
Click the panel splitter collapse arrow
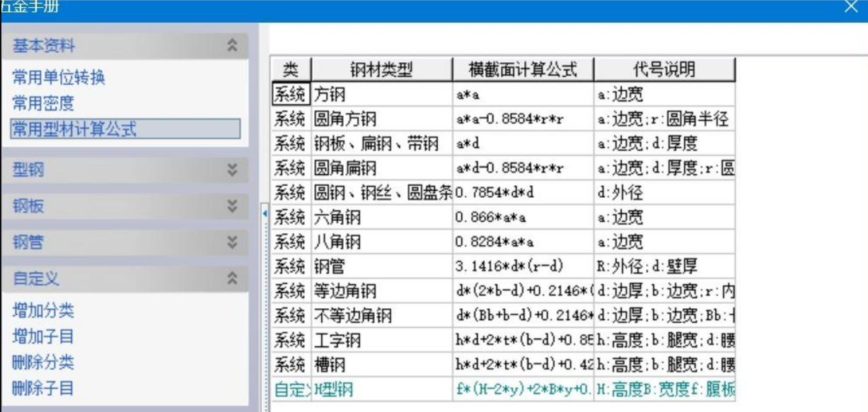coord(265,213)
